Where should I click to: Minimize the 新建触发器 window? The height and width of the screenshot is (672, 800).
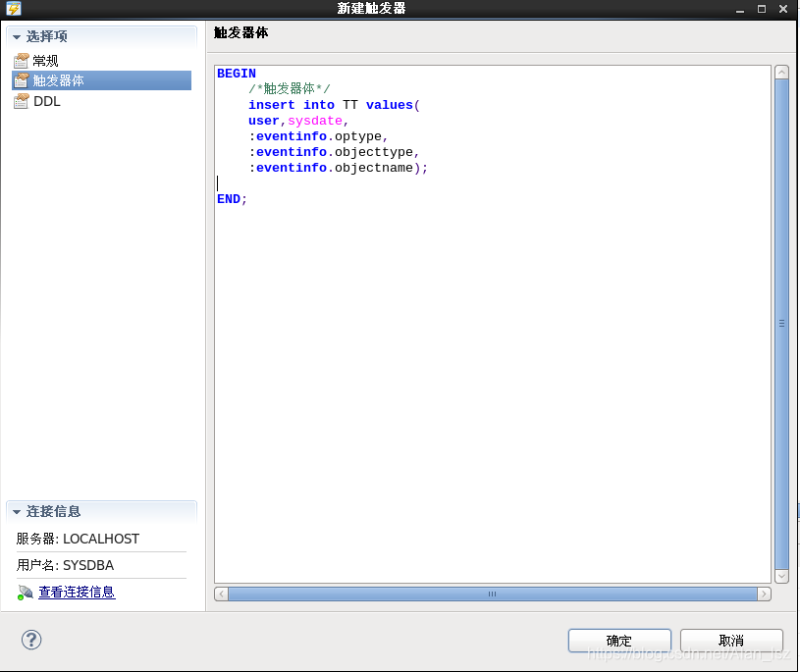tap(740, 9)
